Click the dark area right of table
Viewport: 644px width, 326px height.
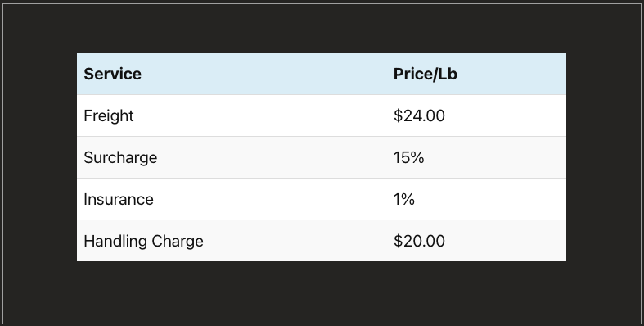(603, 157)
